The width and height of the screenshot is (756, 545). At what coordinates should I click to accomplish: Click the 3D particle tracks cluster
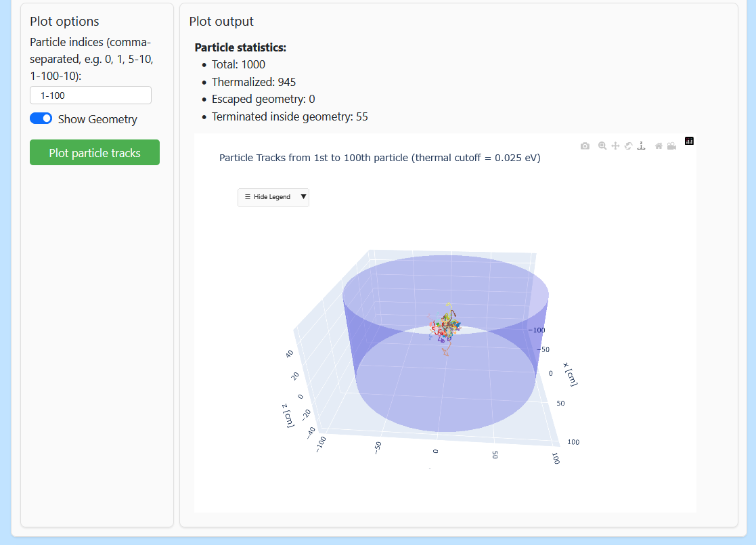[446, 328]
